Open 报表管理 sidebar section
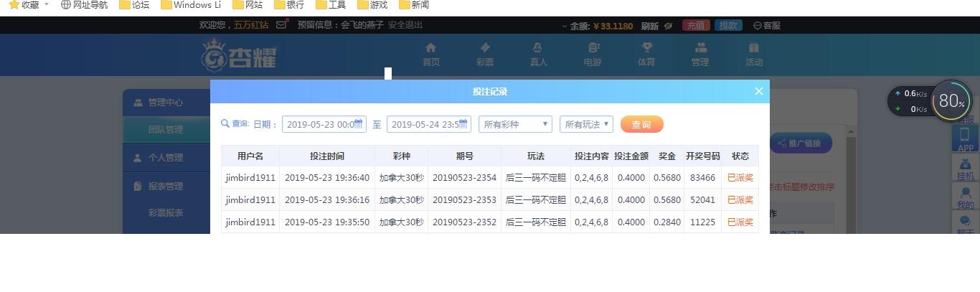Viewport: 980px width, 292px height. (166, 187)
